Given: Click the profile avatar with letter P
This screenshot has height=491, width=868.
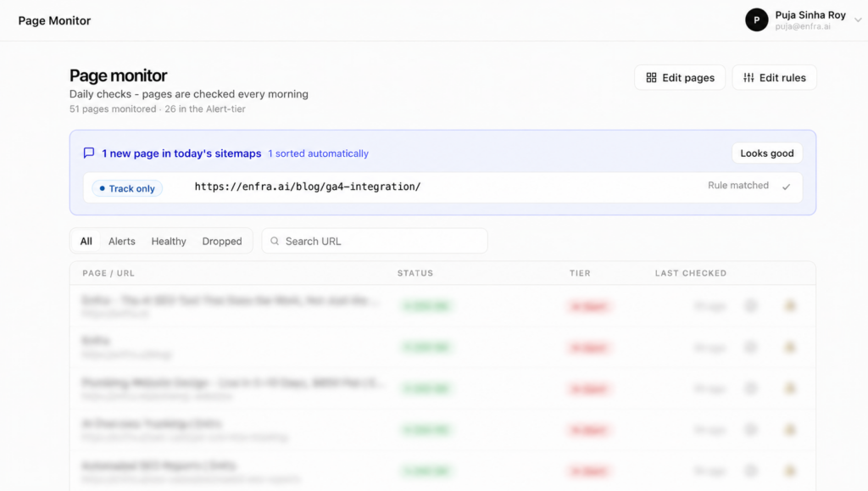Looking at the screenshot, I should point(756,20).
